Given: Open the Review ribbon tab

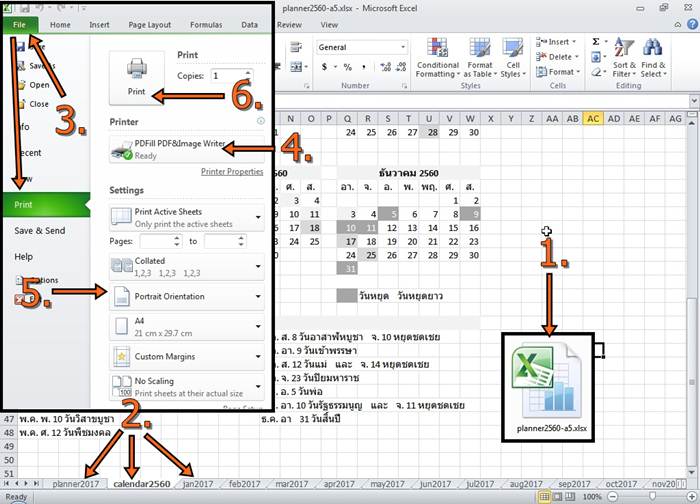Looking at the screenshot, I should coord(289,25).
